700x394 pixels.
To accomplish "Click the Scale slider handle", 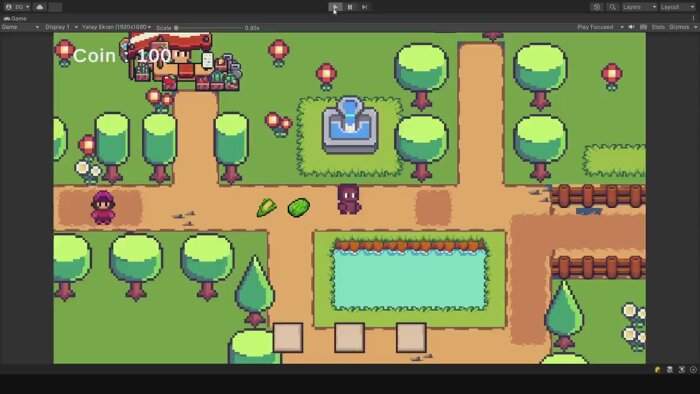I will pyautogui.click(x=176, y=28).
